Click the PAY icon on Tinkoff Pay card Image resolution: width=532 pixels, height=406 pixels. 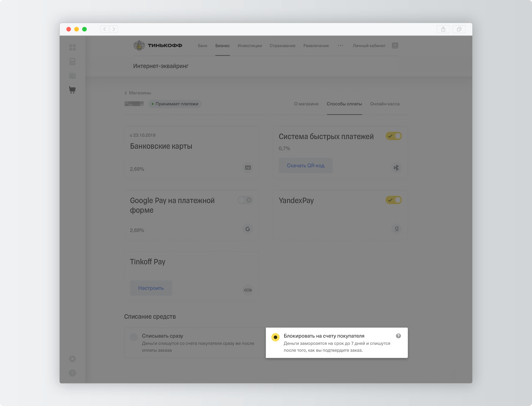click(x=248, y=290)
